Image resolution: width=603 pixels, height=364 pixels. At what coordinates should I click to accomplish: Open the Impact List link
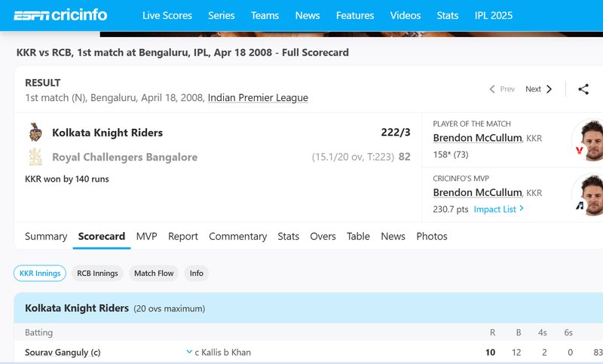pyautogui.click(x=499, y=209)
